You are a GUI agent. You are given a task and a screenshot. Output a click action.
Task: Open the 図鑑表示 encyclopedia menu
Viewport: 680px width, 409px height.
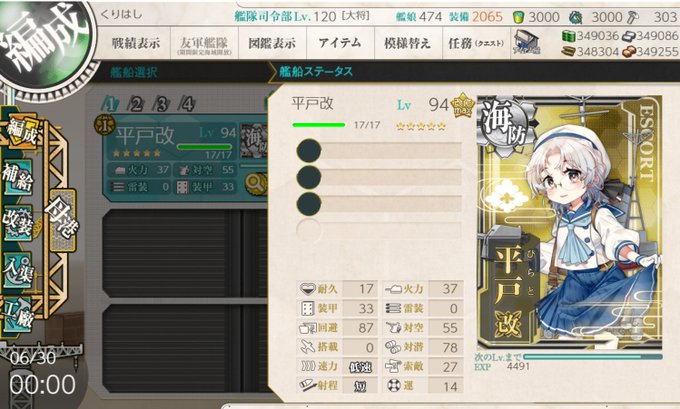(x=272, y=43)
